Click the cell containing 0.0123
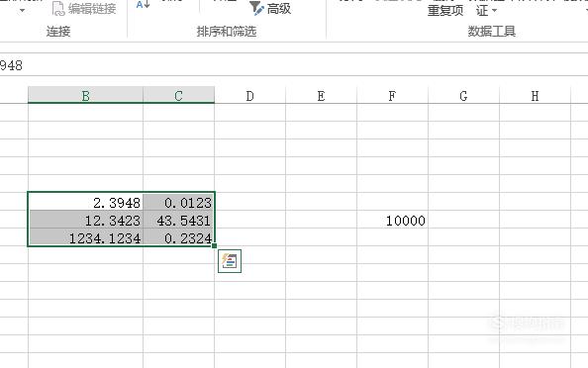The height and width of the screenshot is (368, 588). (178, 202)
